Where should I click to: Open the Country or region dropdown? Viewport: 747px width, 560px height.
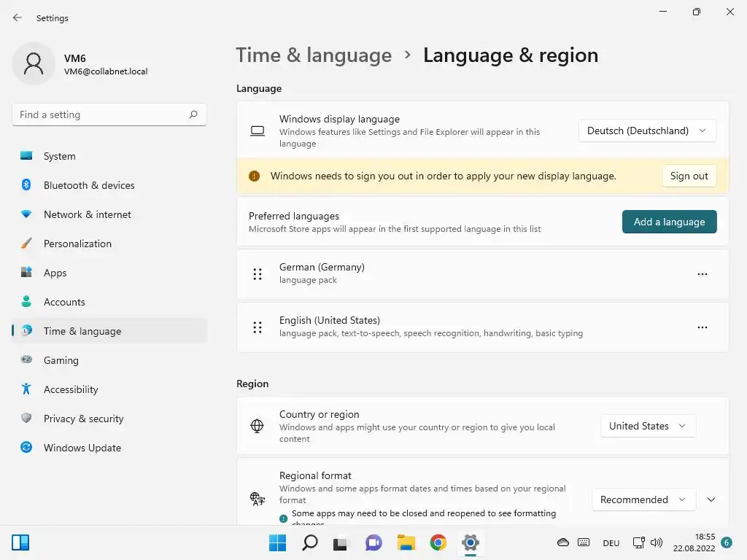(648, 426)
